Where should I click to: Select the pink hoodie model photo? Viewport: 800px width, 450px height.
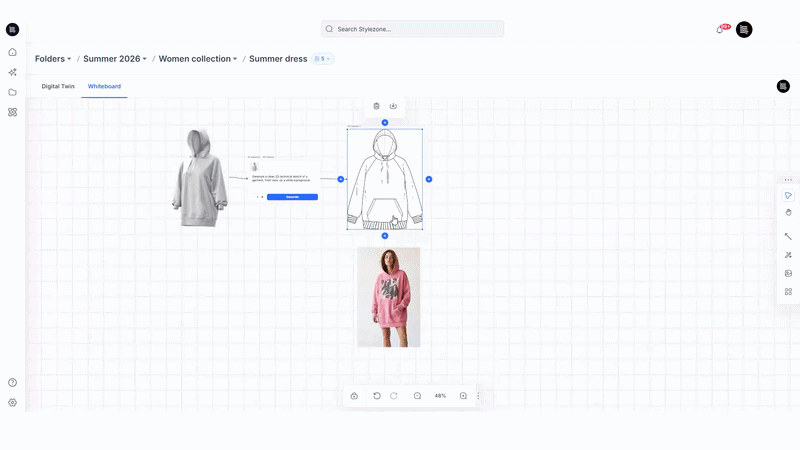pos(389,297)
